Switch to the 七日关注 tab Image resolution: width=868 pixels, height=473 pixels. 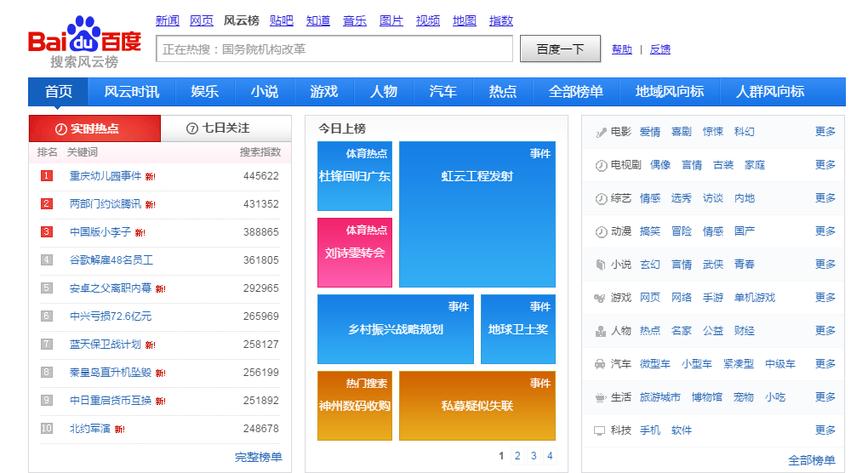coord(226,128)
